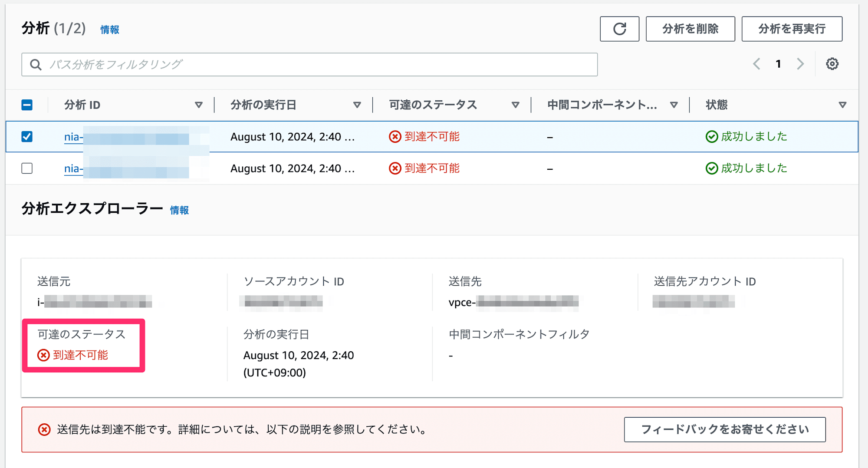Click 分析を削除 button
868x468 pixels.
click(x=690, y=29)
